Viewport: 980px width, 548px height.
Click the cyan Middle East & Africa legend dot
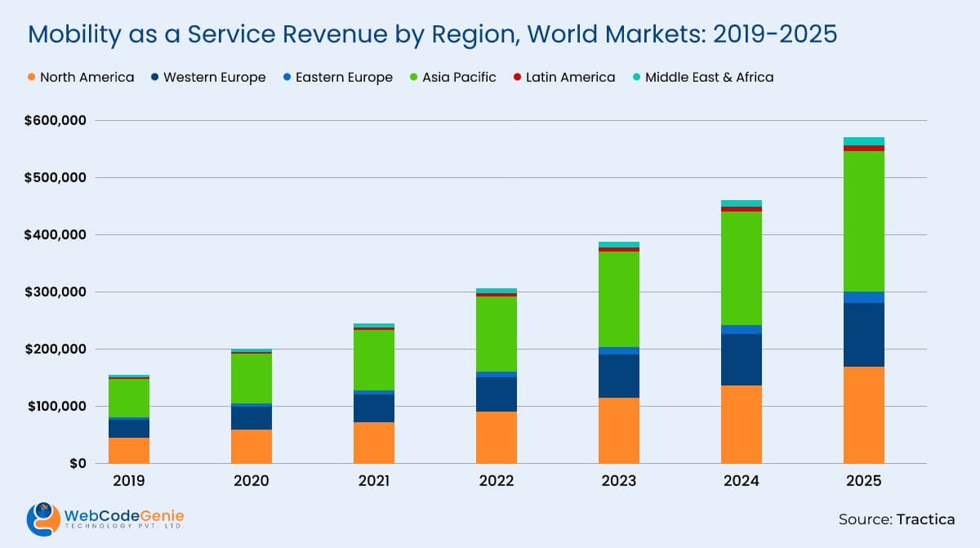(637, 78)
